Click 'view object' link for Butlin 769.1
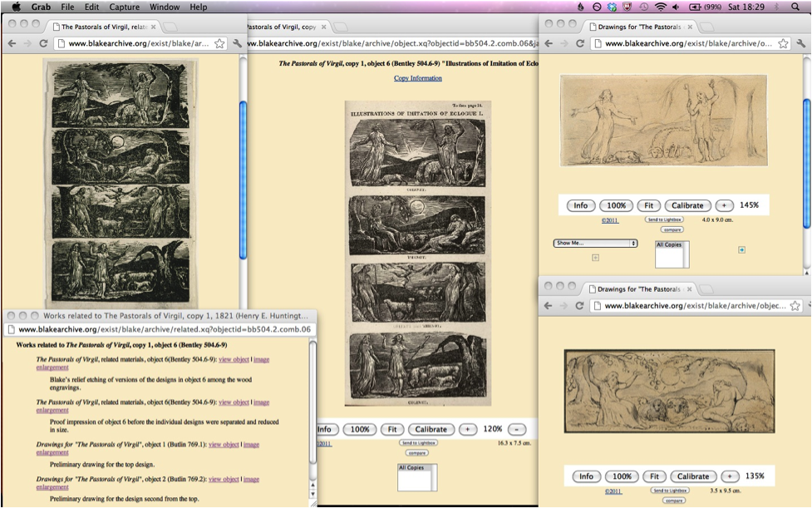 coord(224,444)
